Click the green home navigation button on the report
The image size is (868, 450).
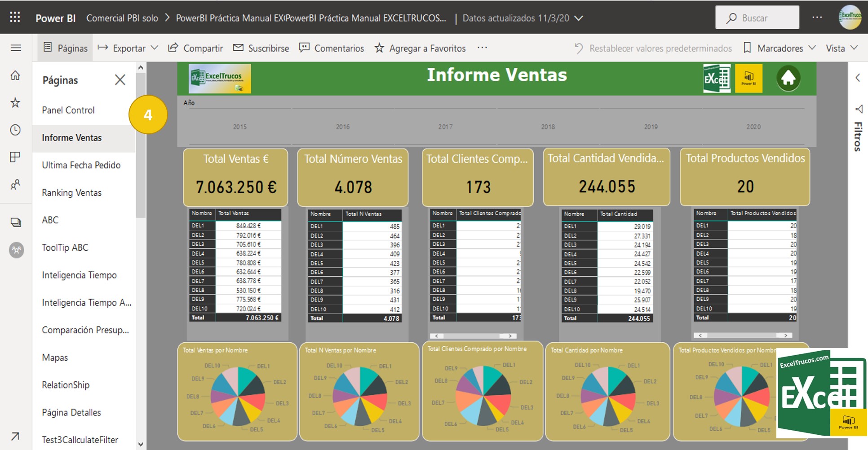789,77
